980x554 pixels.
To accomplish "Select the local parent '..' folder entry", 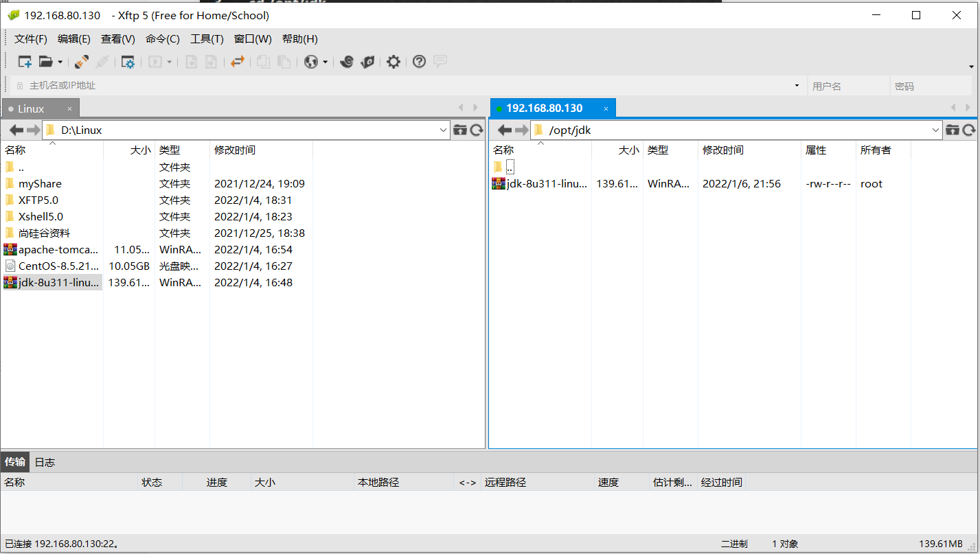I will tap(21, 167).
